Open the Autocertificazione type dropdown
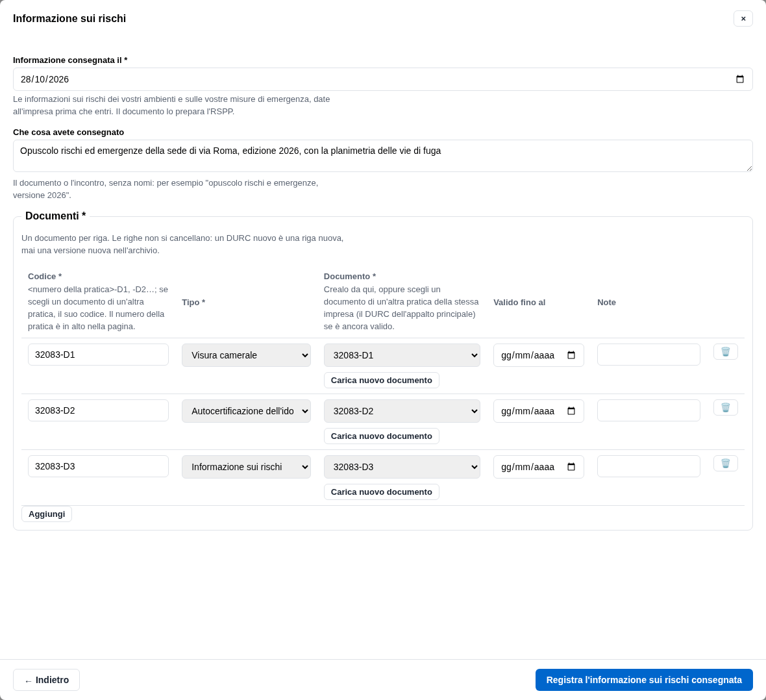The width and height of the screenshot is (766, 700). [x=246, y=411]
